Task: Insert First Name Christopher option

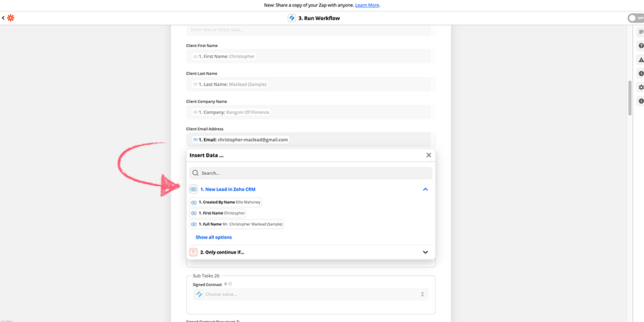Action: coord(218,213)
